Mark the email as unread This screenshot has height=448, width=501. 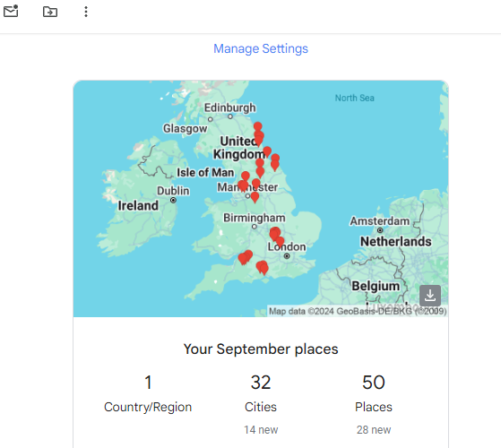[11, 11]
